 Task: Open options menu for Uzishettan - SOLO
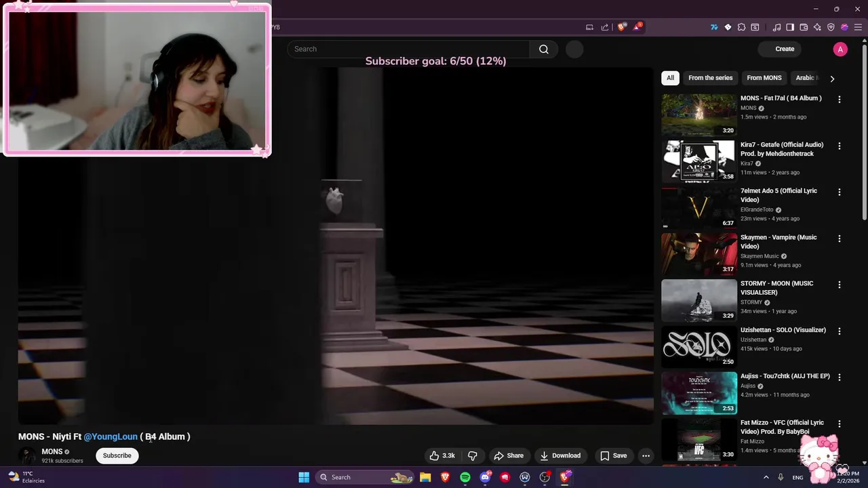click(839, 331)
